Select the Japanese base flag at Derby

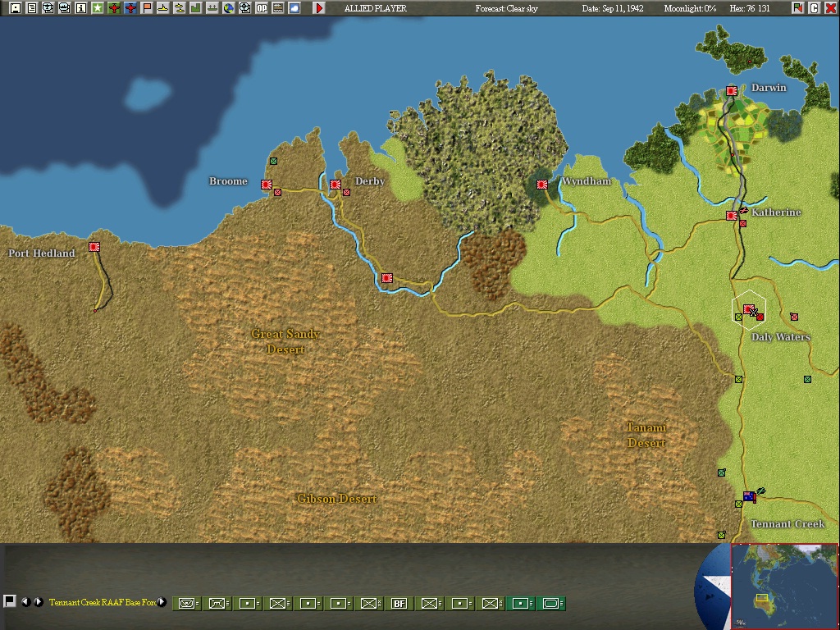(x=336, y=185)
